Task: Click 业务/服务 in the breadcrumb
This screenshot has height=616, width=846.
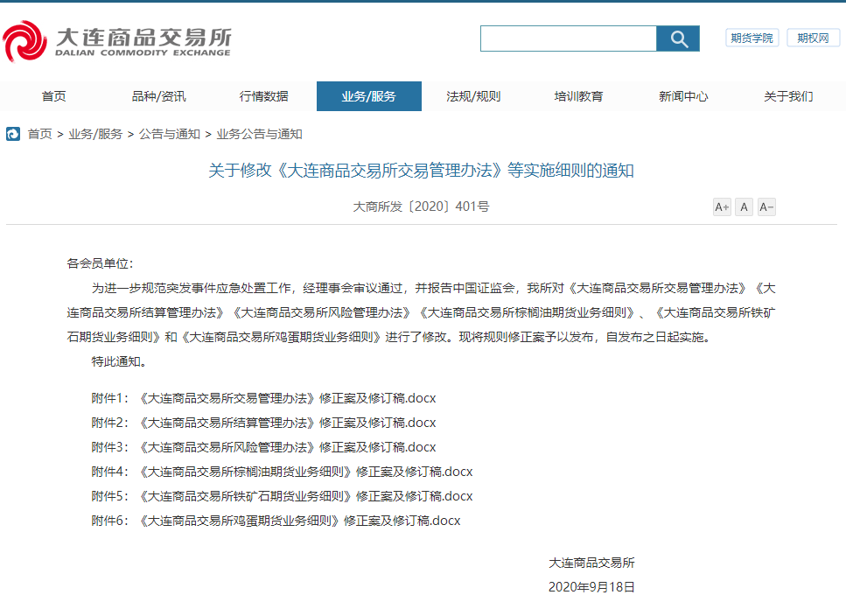Action: pos(95,134)
